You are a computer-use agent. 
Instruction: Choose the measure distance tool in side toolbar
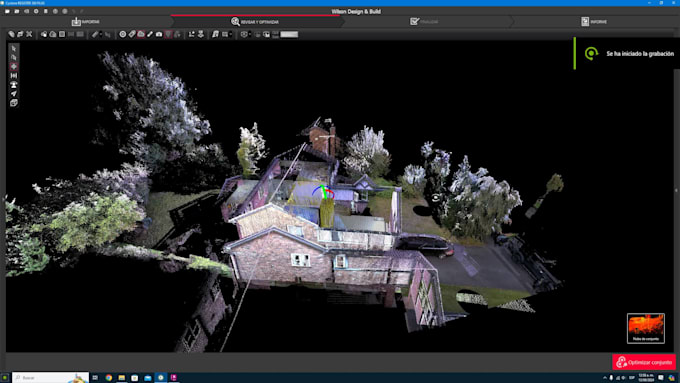14,75
